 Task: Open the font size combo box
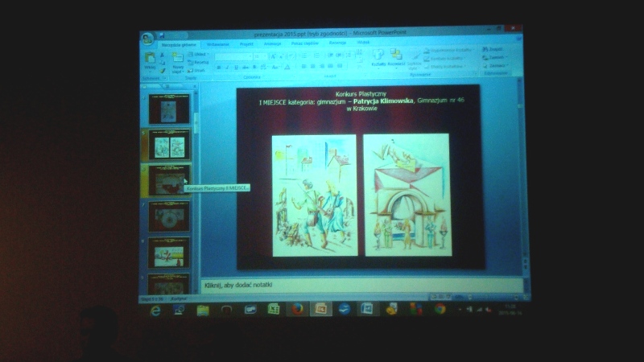point(259,56)
